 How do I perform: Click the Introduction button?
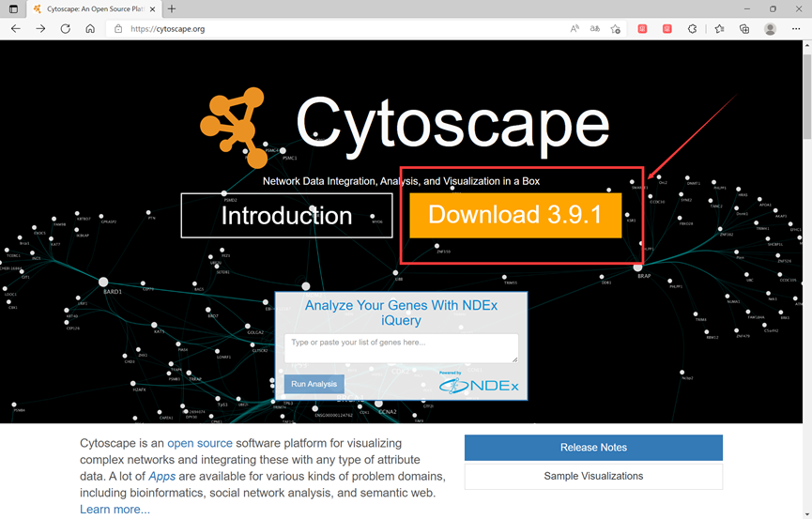click(x=287, y=216)
